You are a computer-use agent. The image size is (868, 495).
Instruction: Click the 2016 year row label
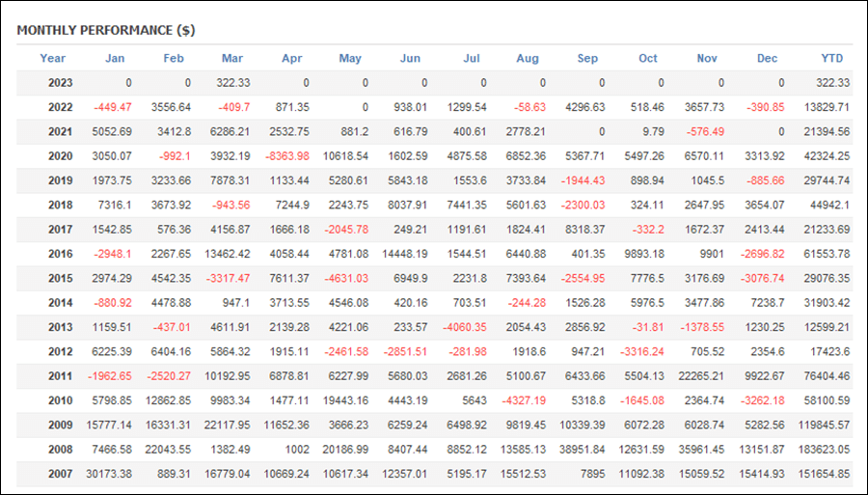61,254
